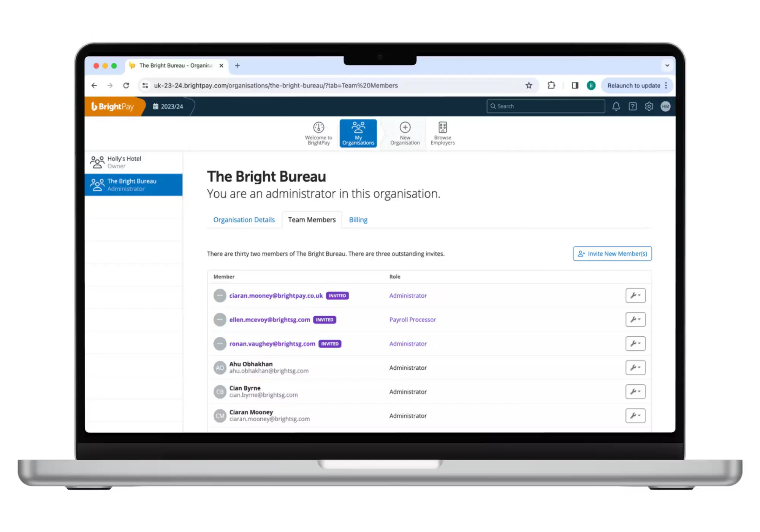Click the Member column header
Image resolution: width=760 pixels, height=532 pixels.
[224, 277]
